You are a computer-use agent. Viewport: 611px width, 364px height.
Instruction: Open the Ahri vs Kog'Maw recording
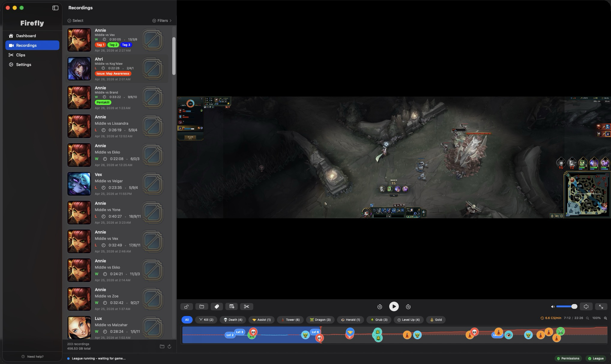tap(117, 69)
